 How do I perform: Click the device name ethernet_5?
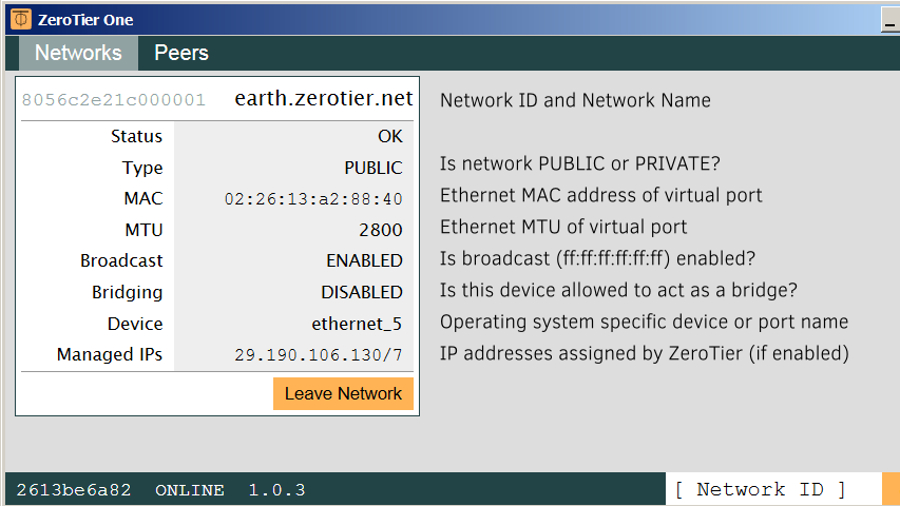[356, 324]
